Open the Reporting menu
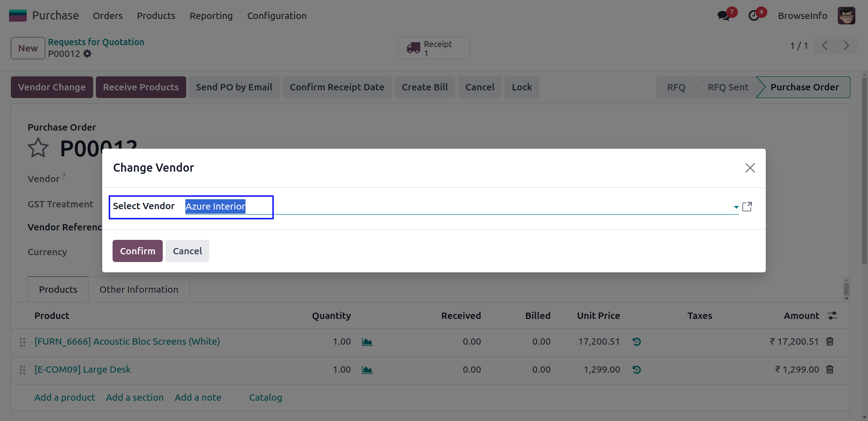 click(x=211, y=16)
